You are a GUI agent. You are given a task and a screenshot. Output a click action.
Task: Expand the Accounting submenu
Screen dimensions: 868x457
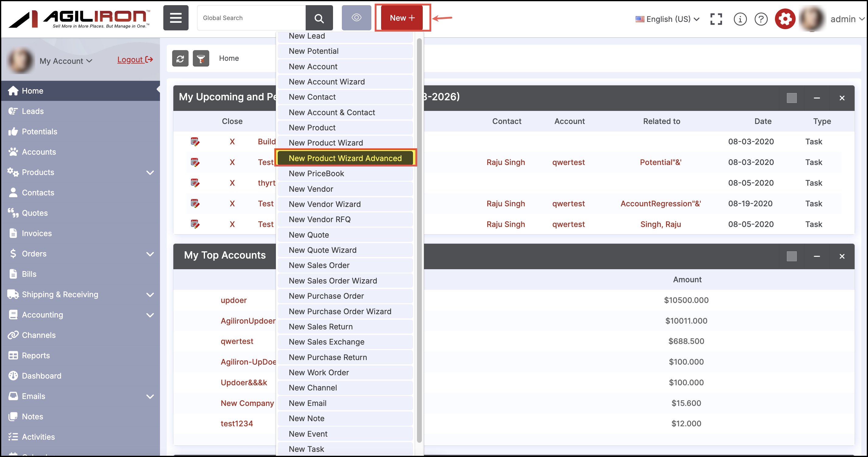[150, 315]
